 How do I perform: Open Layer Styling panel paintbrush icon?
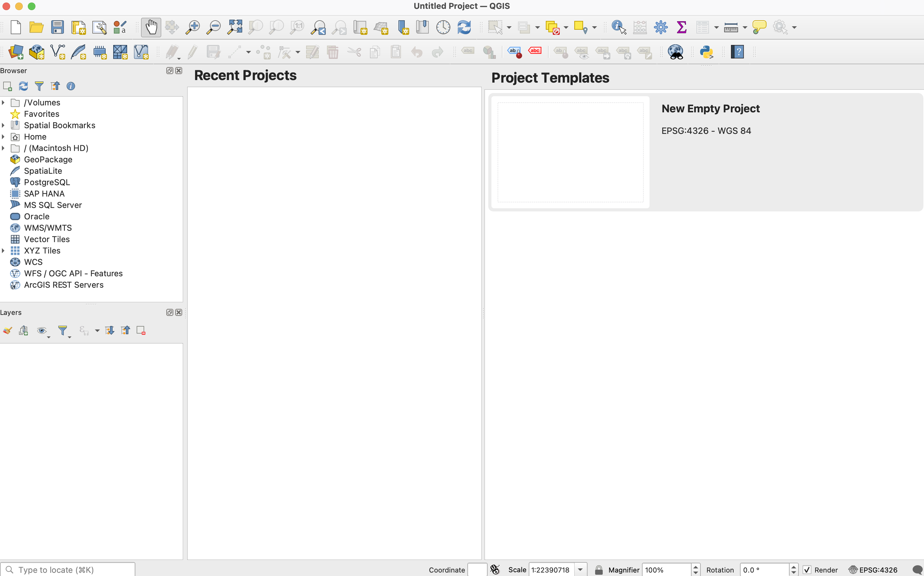pyautogui.click(x=7, y=330)
